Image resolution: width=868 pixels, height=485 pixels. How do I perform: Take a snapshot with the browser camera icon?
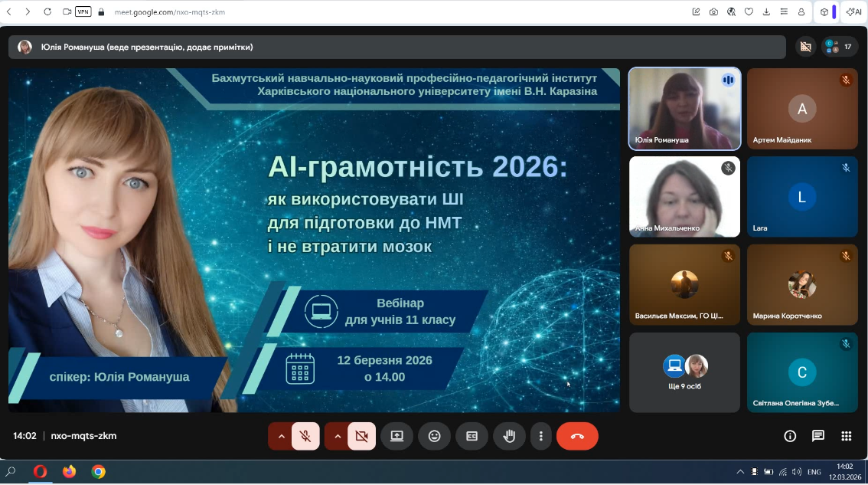(x=713, y=11)
